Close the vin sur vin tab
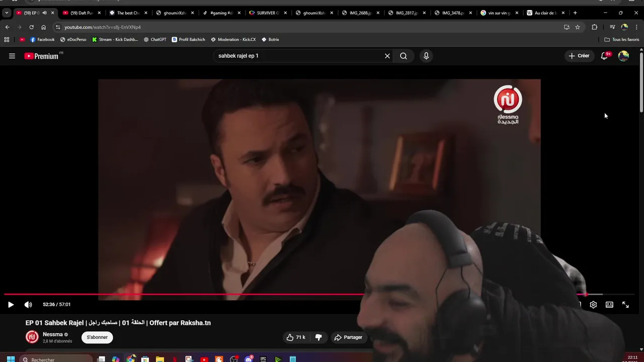Screen dimensions: 644x362 pyautogui.click(x=517, y=13)
